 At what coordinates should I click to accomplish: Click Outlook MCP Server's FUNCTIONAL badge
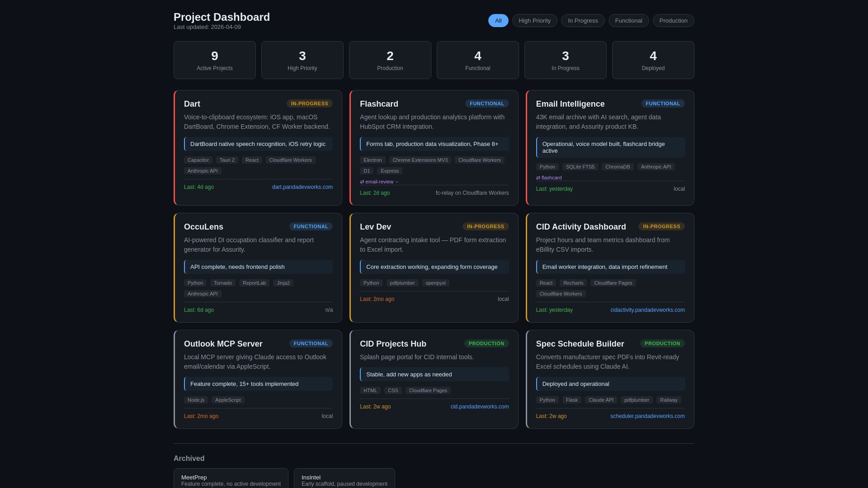pyautogui.click(x=311, y=343)
